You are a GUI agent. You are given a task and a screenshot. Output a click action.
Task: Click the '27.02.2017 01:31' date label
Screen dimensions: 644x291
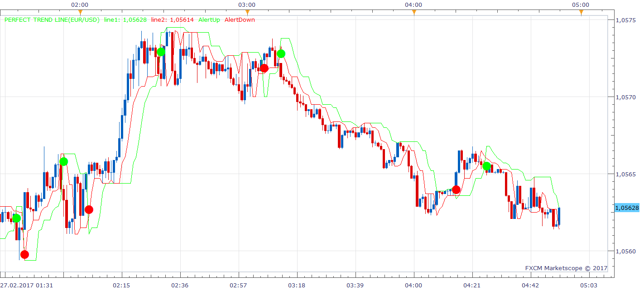pyautogui.click(x=27, y=285)
